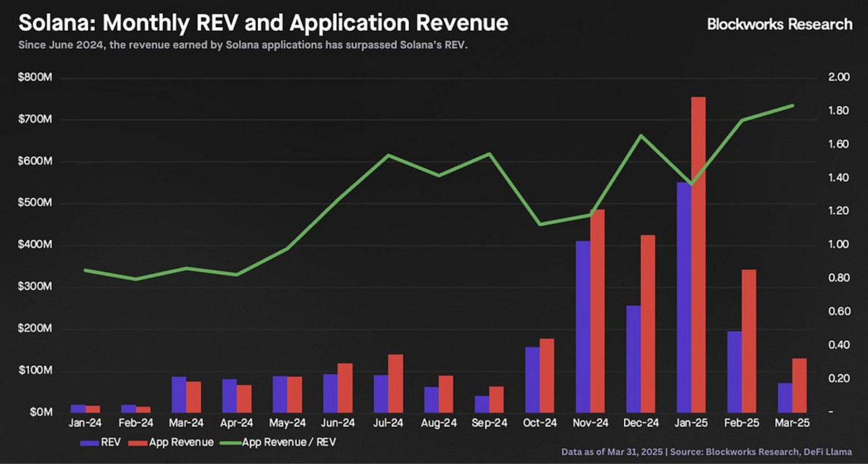Click the Jan-25 red App Revenue bar

pyautogui.click(x=698, y=255)
